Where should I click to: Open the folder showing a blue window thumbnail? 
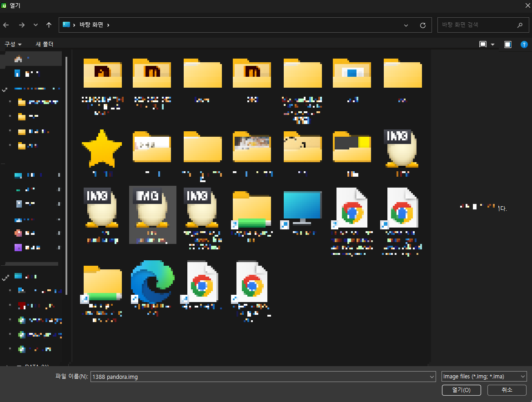coord(352,81)
